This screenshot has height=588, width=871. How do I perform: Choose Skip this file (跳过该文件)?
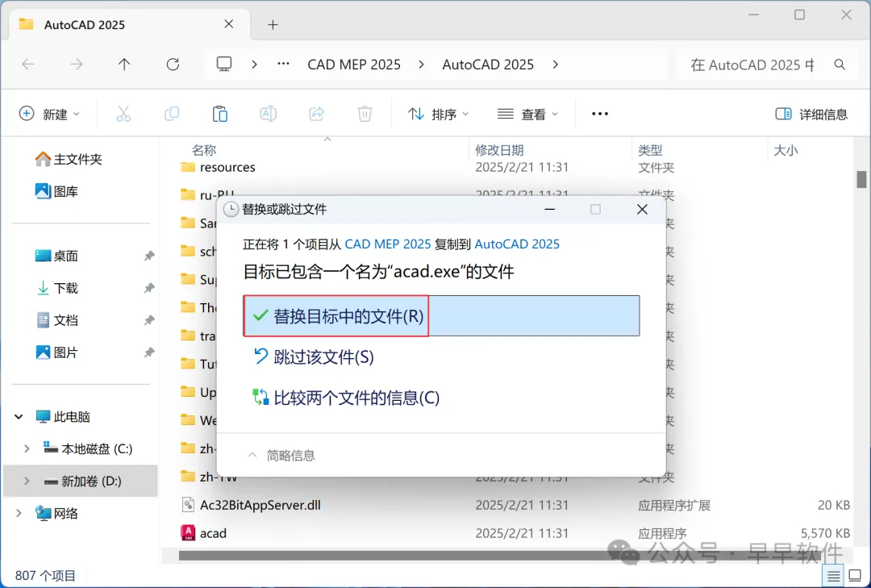[314, 357]
